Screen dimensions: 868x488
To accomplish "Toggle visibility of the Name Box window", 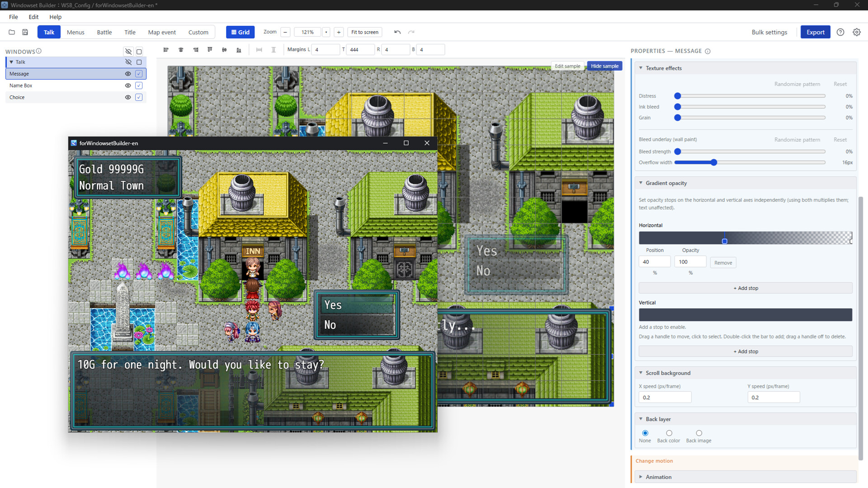I will (x=128, y=85).
